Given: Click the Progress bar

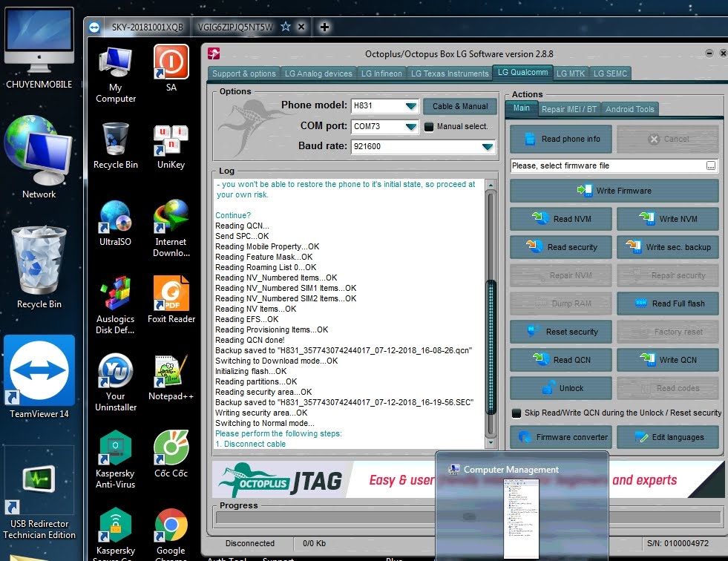Looking at the screenshot, I should coord(468,517).
